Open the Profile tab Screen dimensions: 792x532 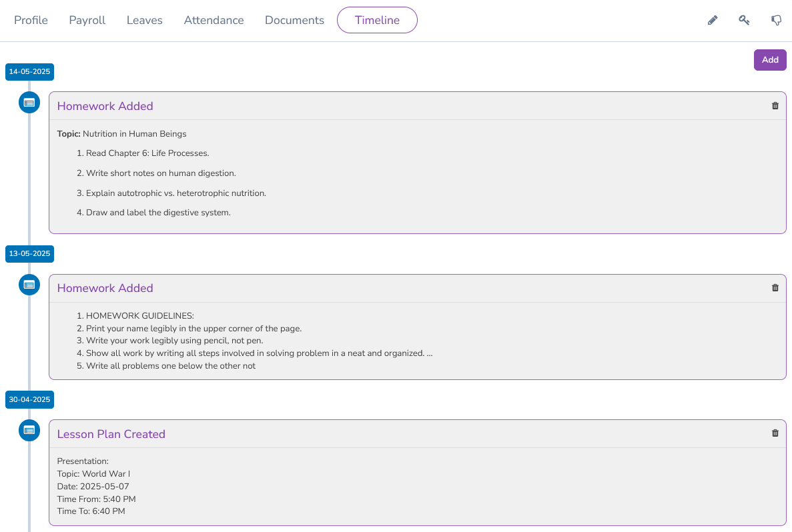[x=31, y=20]
